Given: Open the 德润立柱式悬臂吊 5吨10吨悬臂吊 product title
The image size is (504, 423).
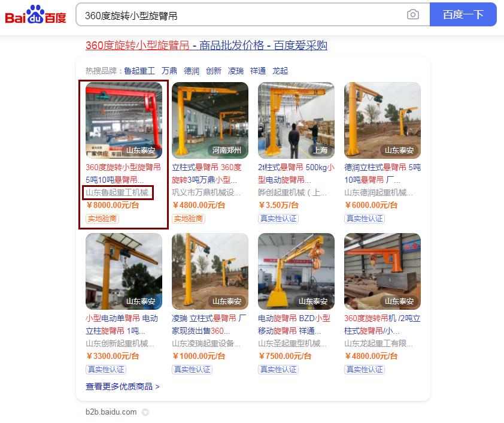Looking at the screenshot, I should [x=382, y=173].
